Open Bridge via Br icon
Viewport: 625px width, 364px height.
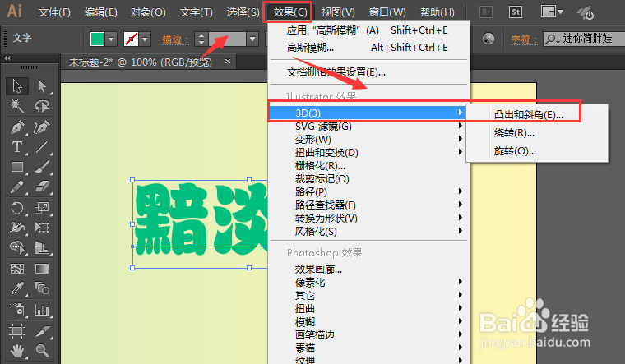(x=486, y=12)
